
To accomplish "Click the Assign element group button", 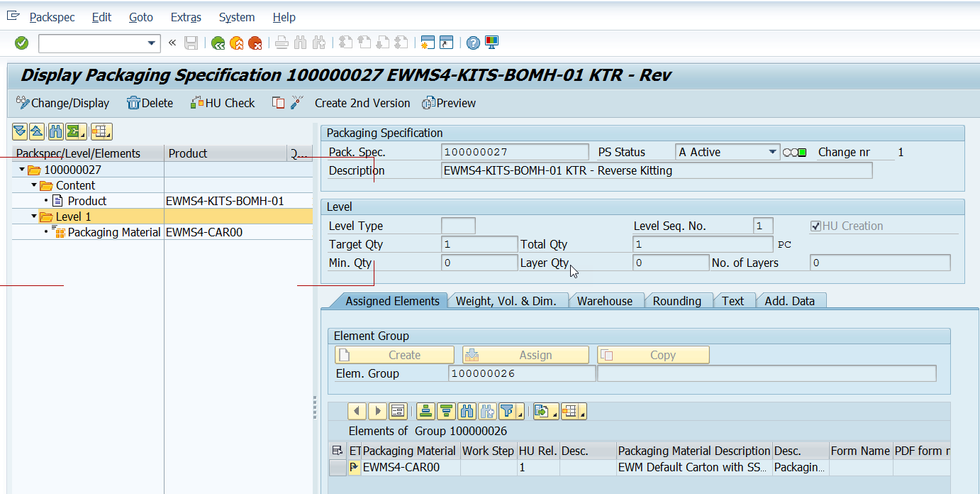I will (x=525, y=355).
